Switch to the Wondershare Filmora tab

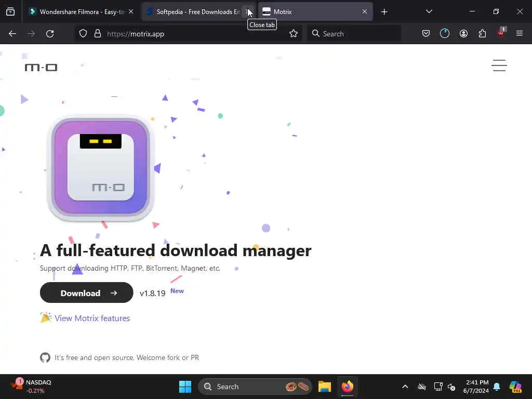pyautogui.click(x=81, y=12)
